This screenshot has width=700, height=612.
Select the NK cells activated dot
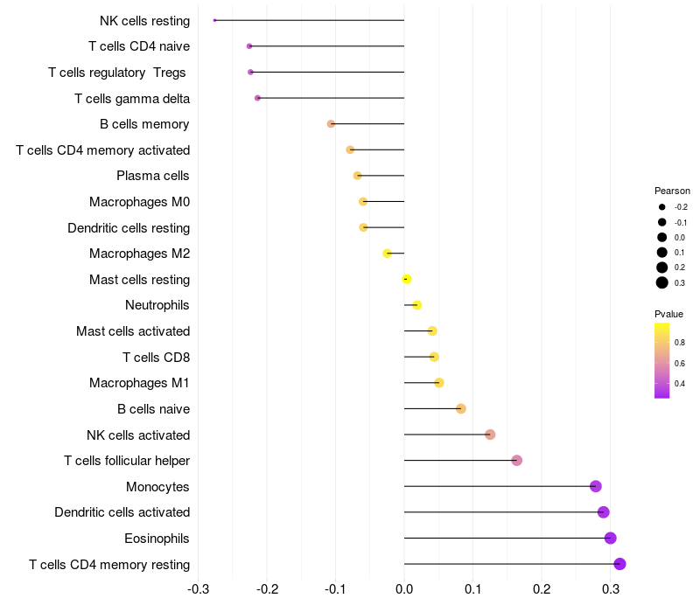[490, 435]
